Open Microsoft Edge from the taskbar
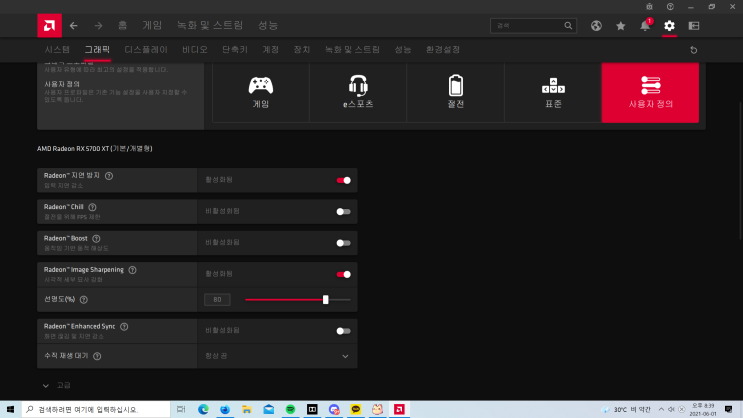The height and width of the screenshot is (418, 743). (x=203, y=409)
